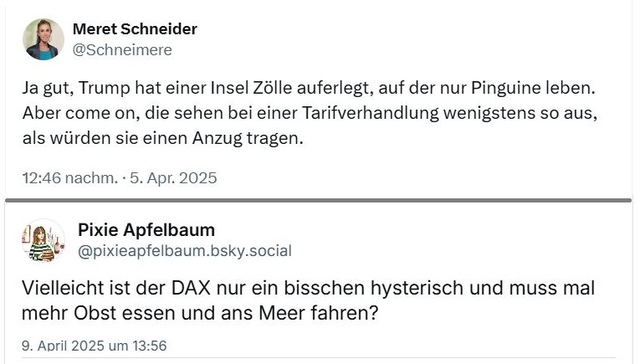Click the Pixie Apfelbaum display name
Viewport: 640px width, 364px height.
point(146,230)
